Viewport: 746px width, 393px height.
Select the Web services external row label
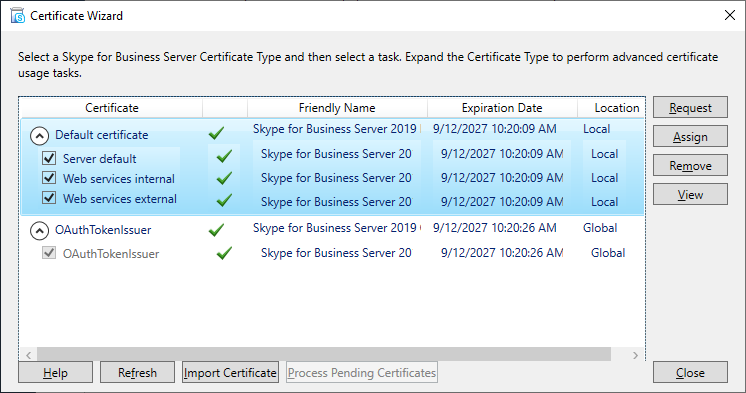[x=120, y=198]
